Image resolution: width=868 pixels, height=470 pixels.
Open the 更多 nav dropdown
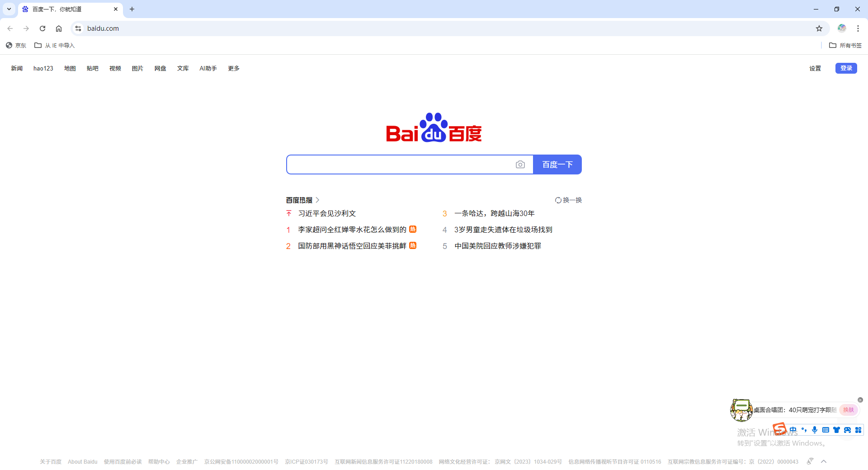(234, 68)
